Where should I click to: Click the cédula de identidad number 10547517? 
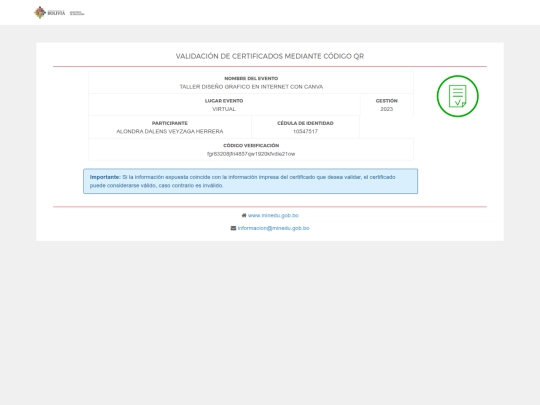click(x=305, y=132)
